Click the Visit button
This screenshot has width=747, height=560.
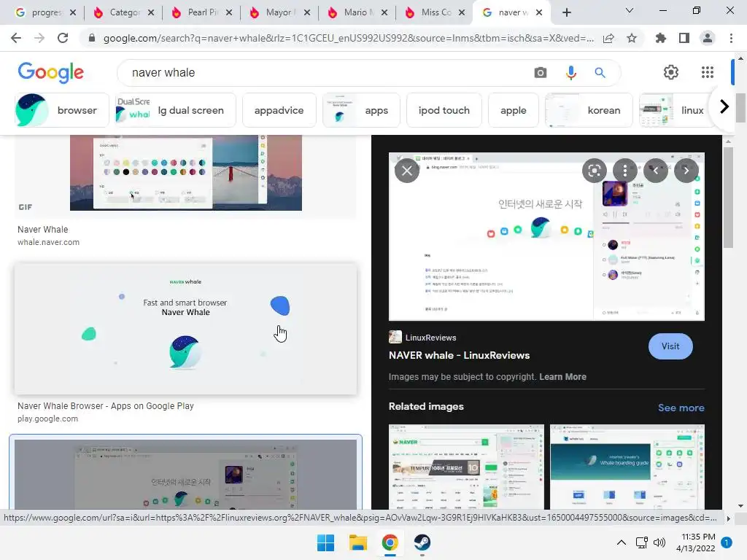coord(670,346)
